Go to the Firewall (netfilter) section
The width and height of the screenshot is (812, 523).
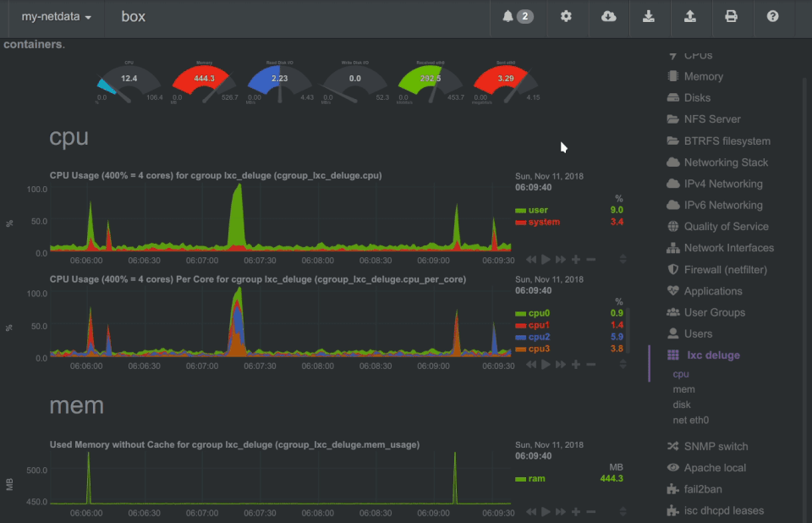point(717,269)
